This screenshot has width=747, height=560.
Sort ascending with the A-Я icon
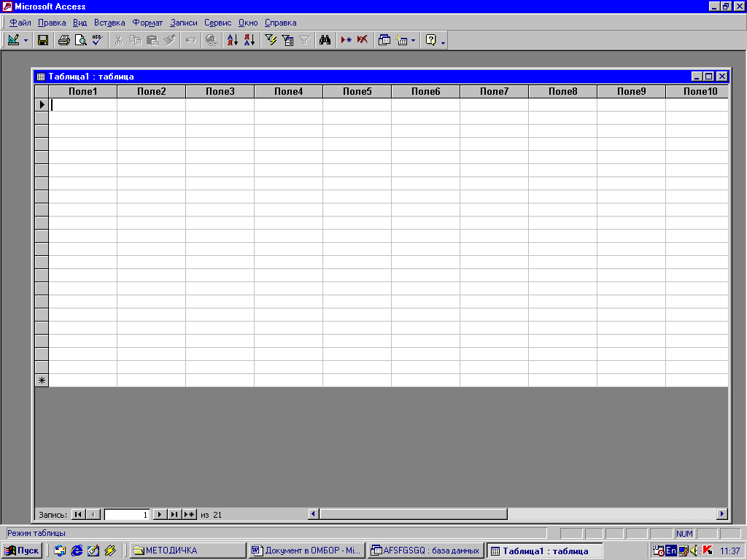pos(233,40)
